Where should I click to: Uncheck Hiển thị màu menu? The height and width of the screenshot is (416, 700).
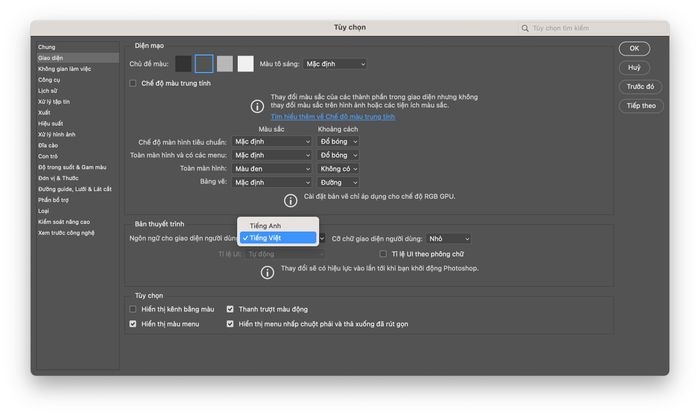(x=133, y=324)
